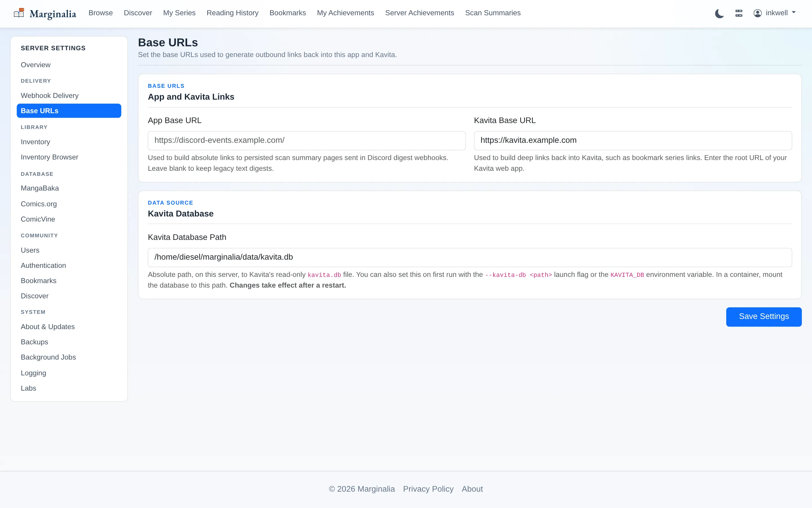
Task: Open About footer link
Action: pos(472,489)
